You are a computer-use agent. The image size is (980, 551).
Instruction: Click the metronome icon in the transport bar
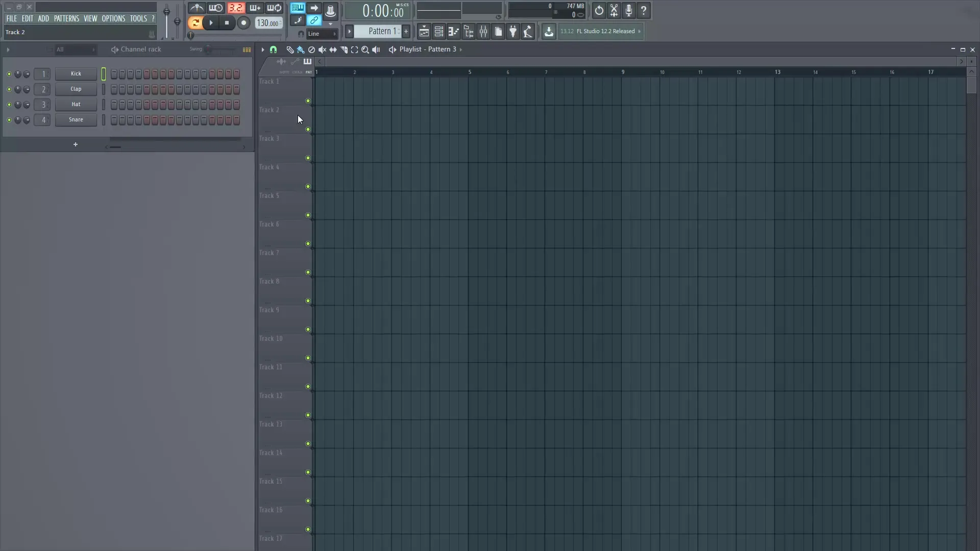(197, 8)
